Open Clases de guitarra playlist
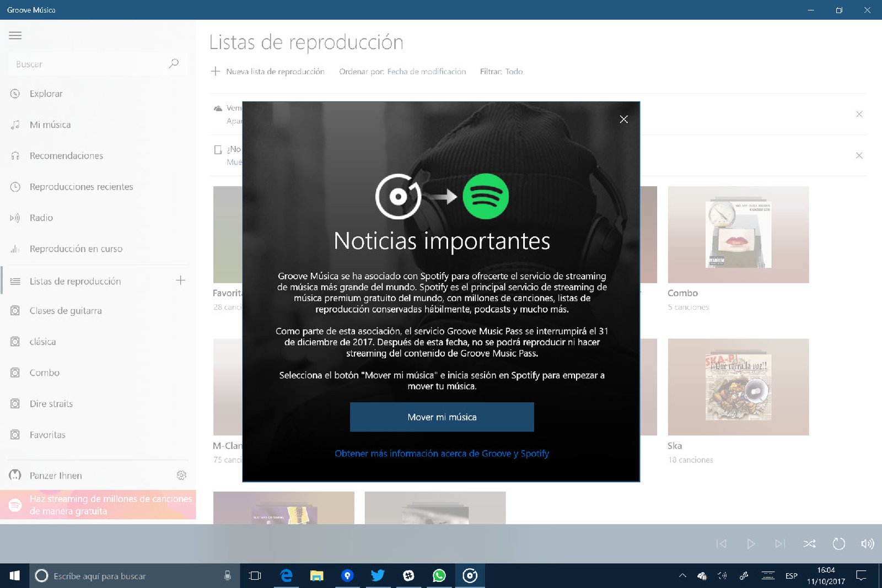 [98, 311]
